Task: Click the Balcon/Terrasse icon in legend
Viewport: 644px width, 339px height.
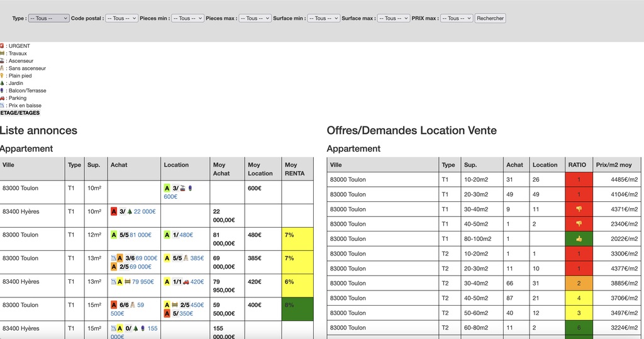Action: [x=2, y=91]
